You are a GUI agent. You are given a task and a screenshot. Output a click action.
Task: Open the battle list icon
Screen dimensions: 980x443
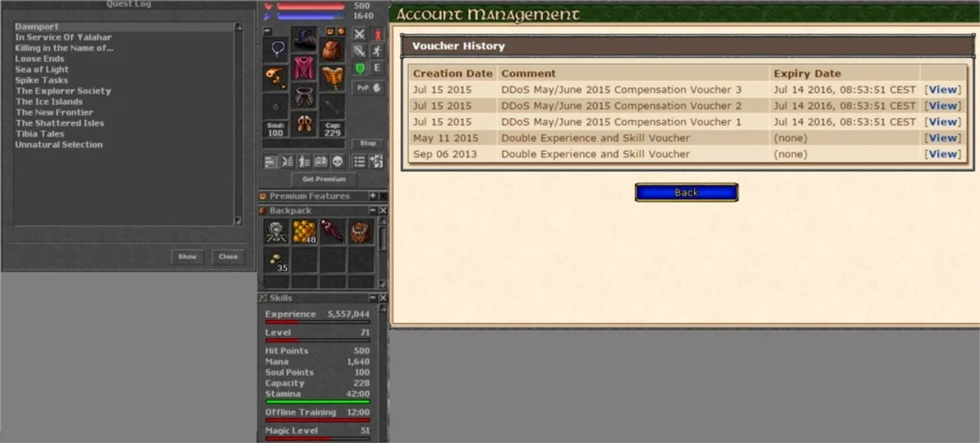[x=288, y=161]
